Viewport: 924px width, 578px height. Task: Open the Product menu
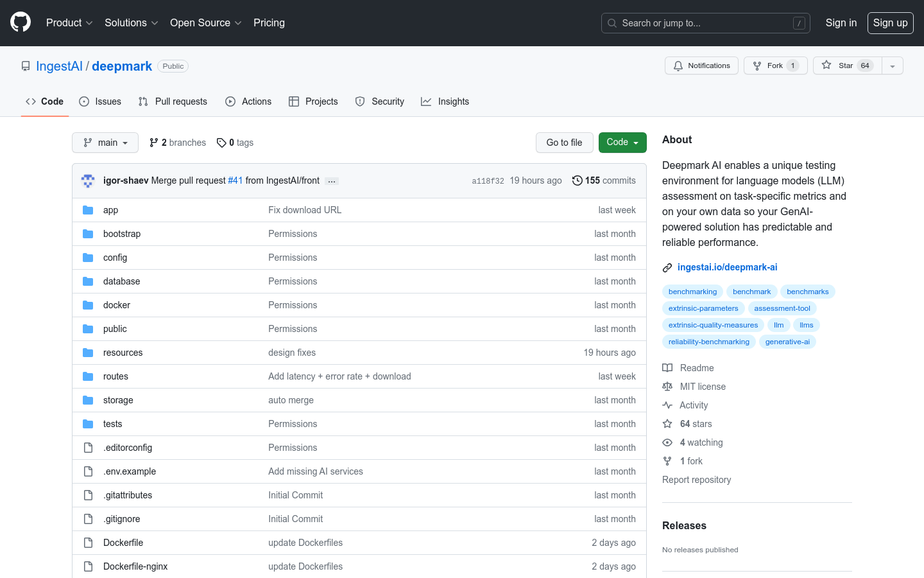tap(69, 22)
